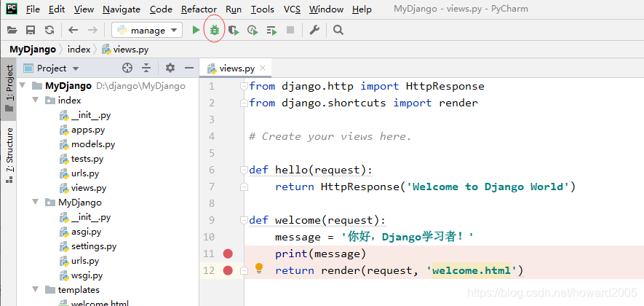Fold the import block at line 1

pos(244,87)
